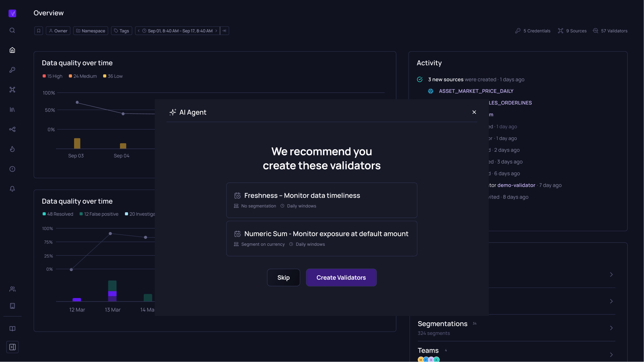Toggle the 48 Resolved legend item

pos(58,214)
